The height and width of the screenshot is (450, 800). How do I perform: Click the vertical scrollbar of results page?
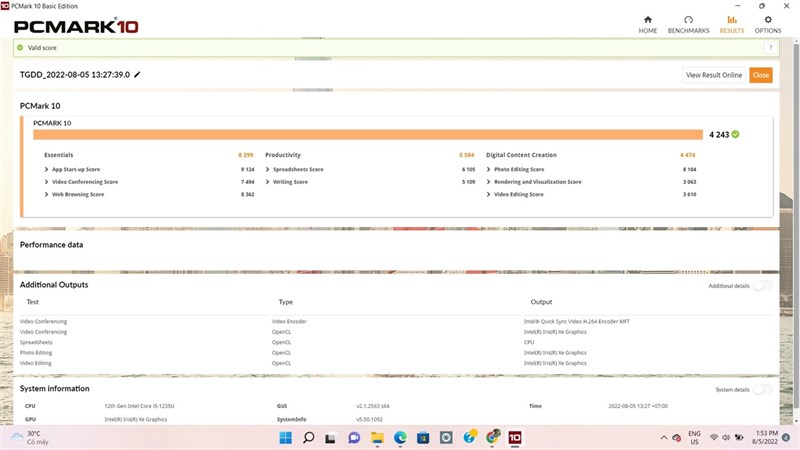click(796, 224)
